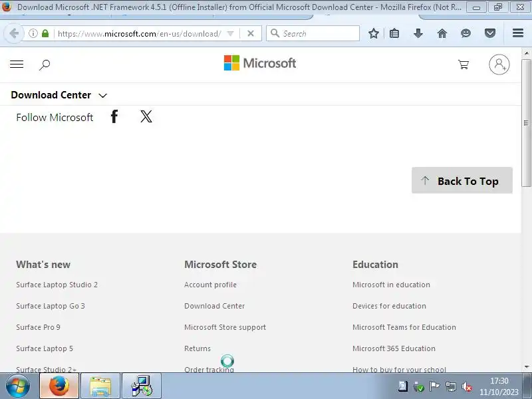
Task: Open Microsoft 365 Education link
Action: click(394, 348)
